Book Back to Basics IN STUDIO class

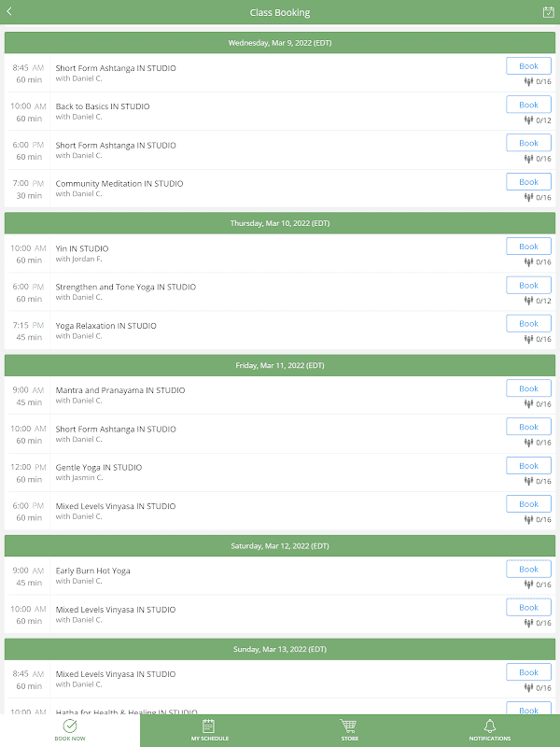(528, 105)
